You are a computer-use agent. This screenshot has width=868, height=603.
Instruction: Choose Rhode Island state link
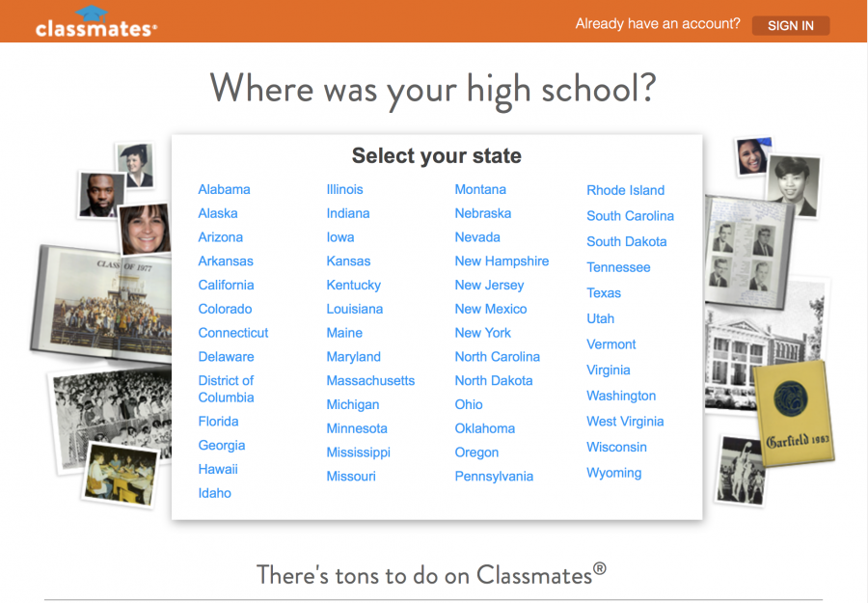click(x=626, y=190)
